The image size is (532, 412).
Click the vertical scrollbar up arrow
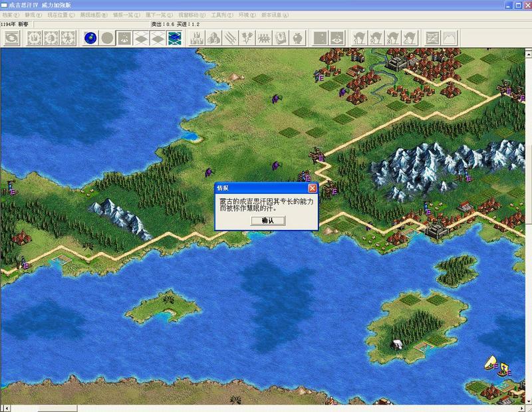click(529, 53)
